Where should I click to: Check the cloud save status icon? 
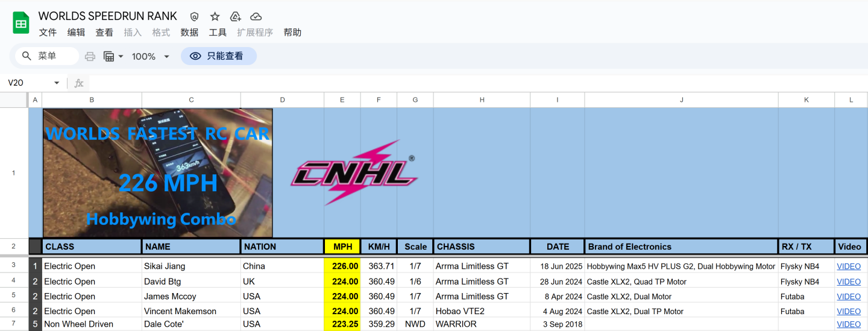[256, 16]
